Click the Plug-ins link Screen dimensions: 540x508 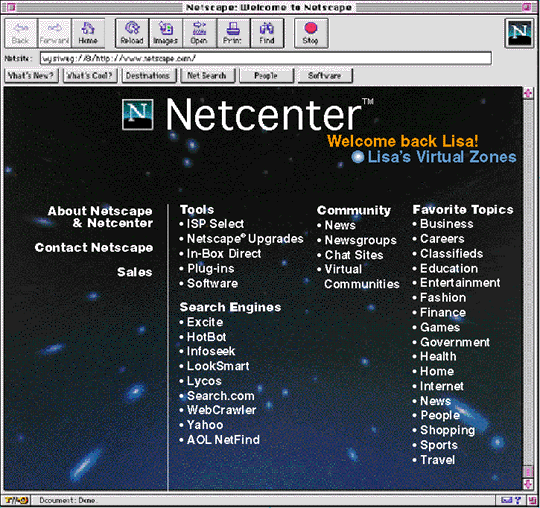[x=210, y=269]
